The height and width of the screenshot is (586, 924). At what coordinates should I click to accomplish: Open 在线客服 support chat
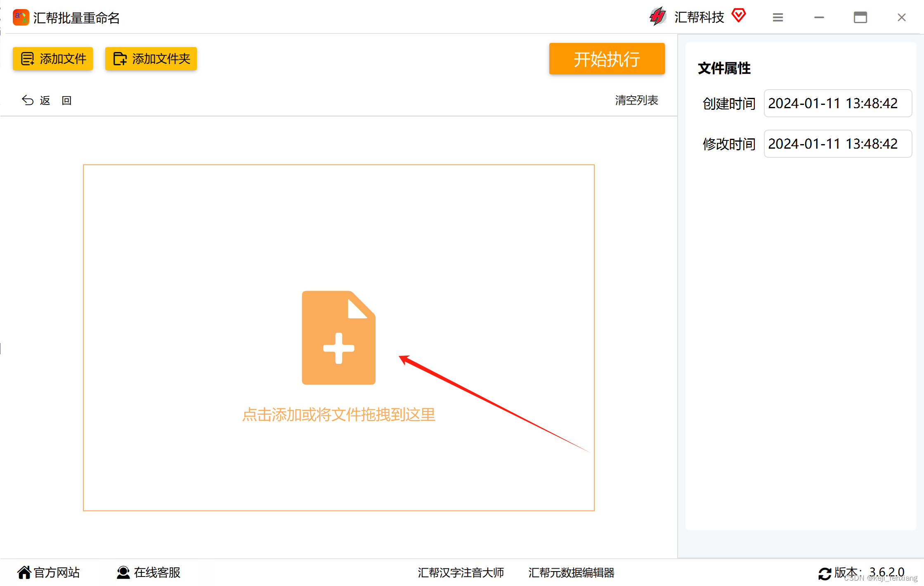tap(149, 572)
